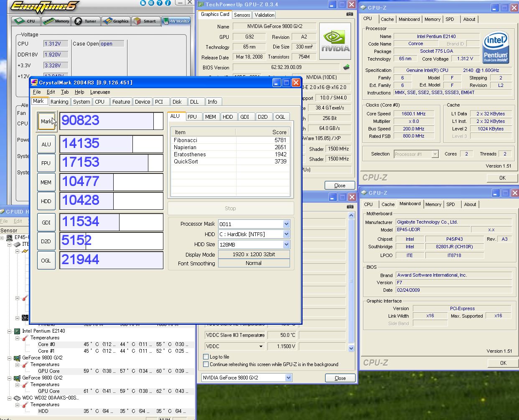Screen dimensions: 519x420
Task: Open the VDDC 1.1500 V sensor dropdown in GPU-Z
Action: click(x=261, y=346)
